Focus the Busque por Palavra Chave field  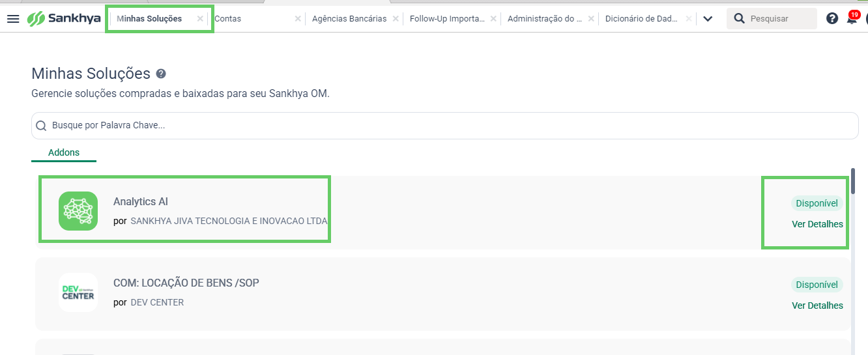[445, 125]
